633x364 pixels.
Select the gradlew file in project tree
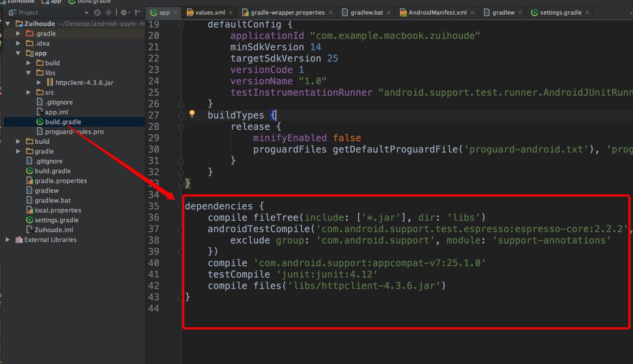pyautogui.click(x=47, y=191)
